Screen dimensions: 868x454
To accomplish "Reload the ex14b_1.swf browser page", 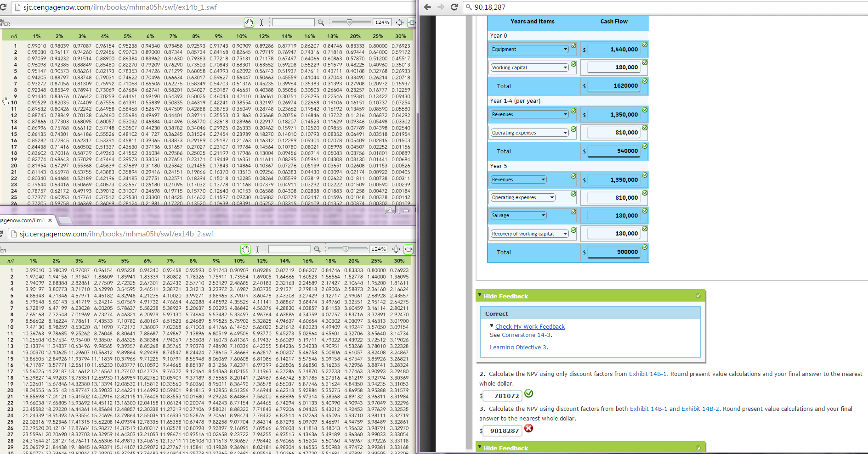I will coord(3,7).
